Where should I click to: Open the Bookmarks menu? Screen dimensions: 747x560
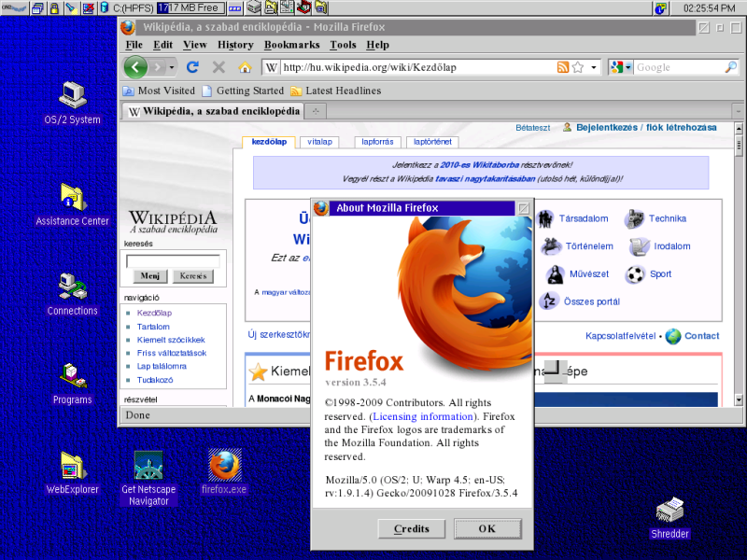point(291,45)
